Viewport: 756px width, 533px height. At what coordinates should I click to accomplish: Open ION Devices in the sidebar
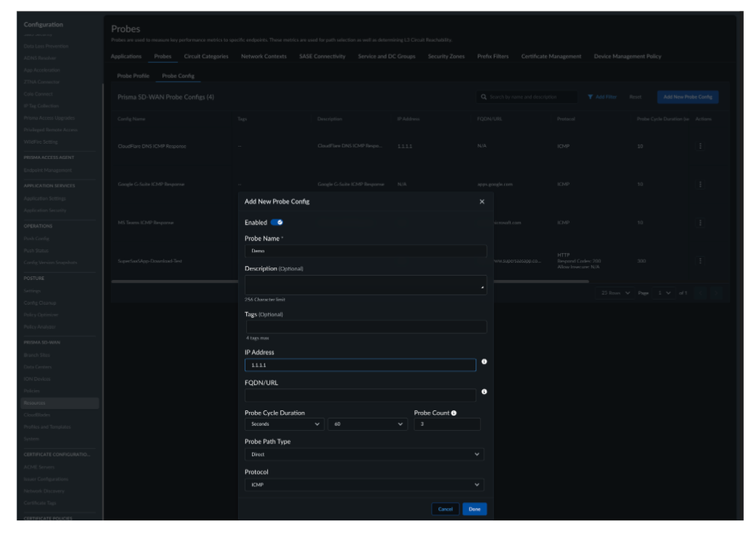pos(37,379)
